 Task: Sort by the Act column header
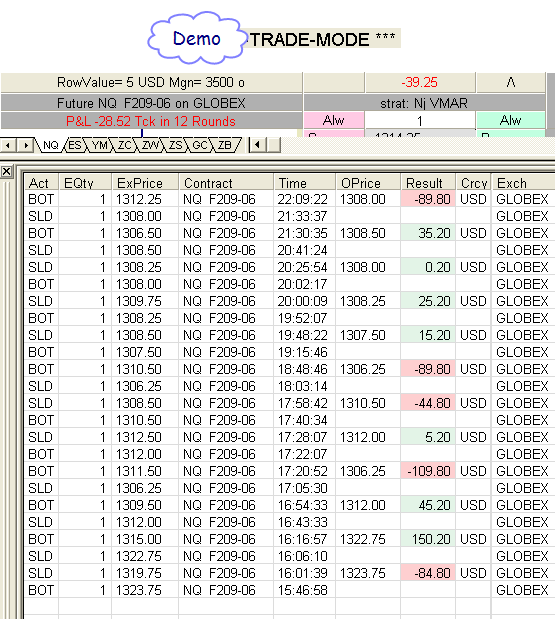pos(42,183)
